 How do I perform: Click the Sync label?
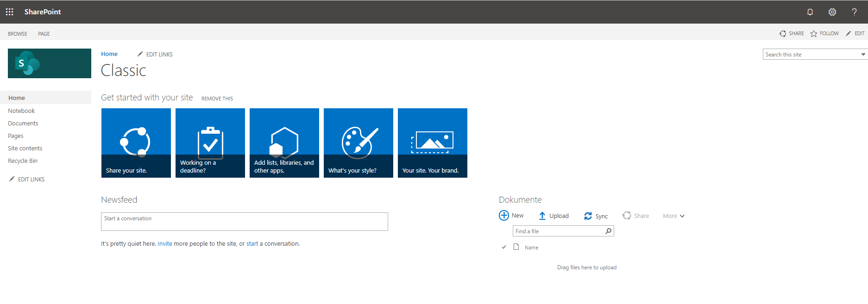(x=602, y=217)
